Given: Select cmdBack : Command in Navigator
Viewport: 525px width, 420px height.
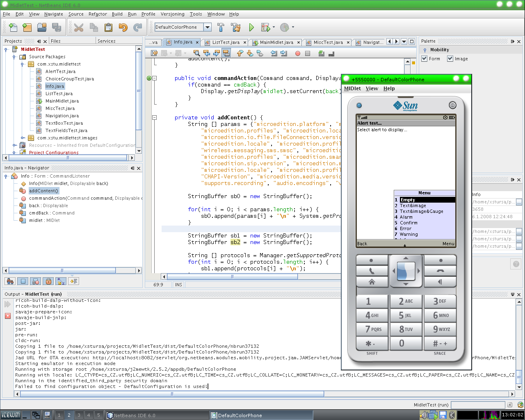Looking at the screenshot, I should (x=52, y=213).
